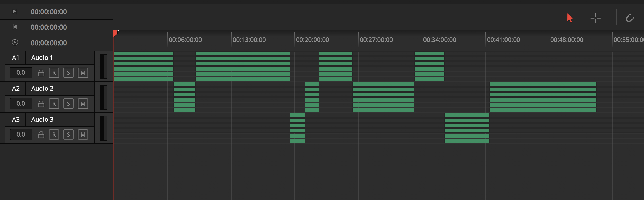Click the Audio 3 level meter
The image size is (644, 200).
coord(103,128)
